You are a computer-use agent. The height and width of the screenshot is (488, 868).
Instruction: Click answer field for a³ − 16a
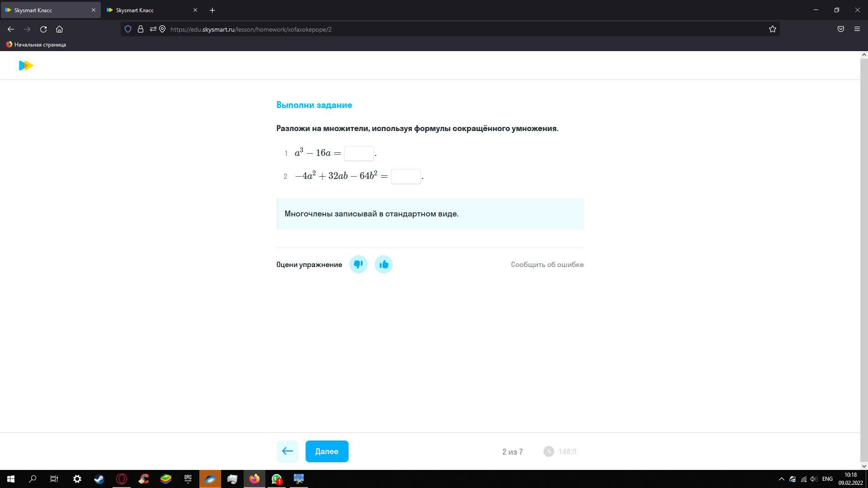tap(359, 154)
